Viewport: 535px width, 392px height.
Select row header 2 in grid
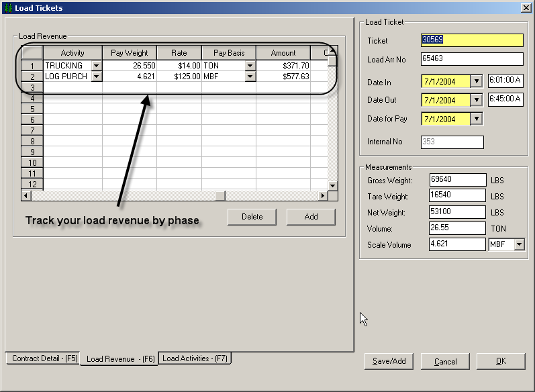pyautogui.click(x=32, y=77)
